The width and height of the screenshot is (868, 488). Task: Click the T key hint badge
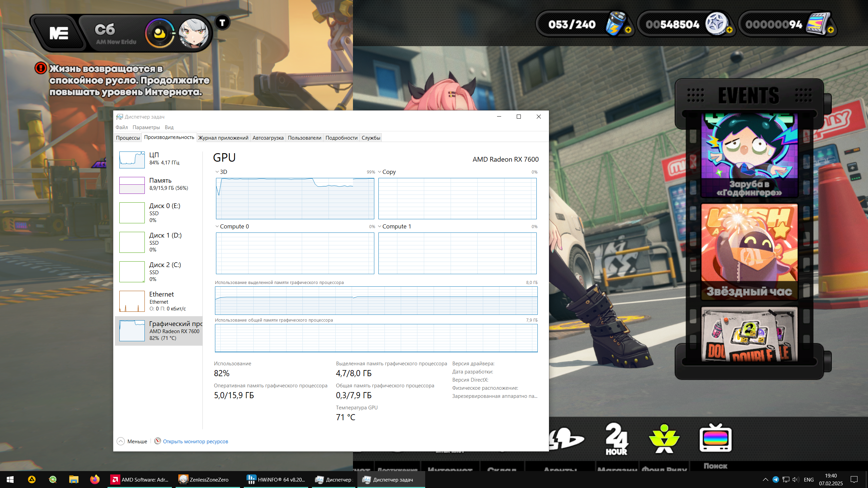click(222, 23)
